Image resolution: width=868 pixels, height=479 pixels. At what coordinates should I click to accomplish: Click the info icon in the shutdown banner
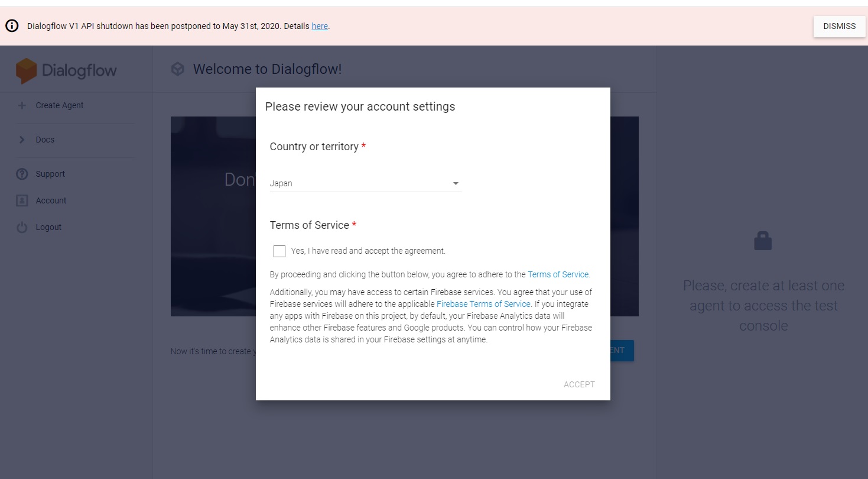(x=12, y=26)
